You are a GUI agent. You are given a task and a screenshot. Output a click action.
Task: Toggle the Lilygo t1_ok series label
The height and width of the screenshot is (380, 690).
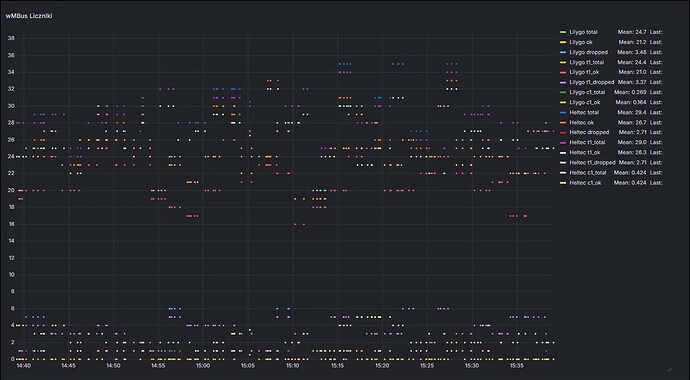(x=584, y=72)
